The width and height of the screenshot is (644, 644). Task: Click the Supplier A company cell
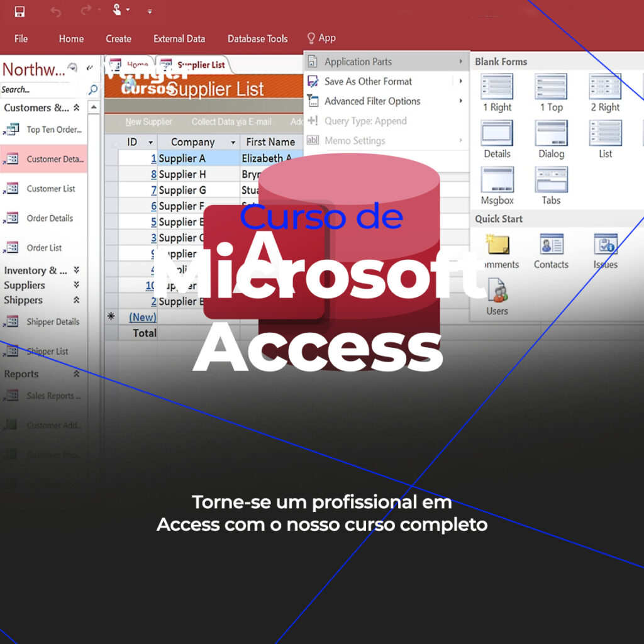tap(199, 158)
